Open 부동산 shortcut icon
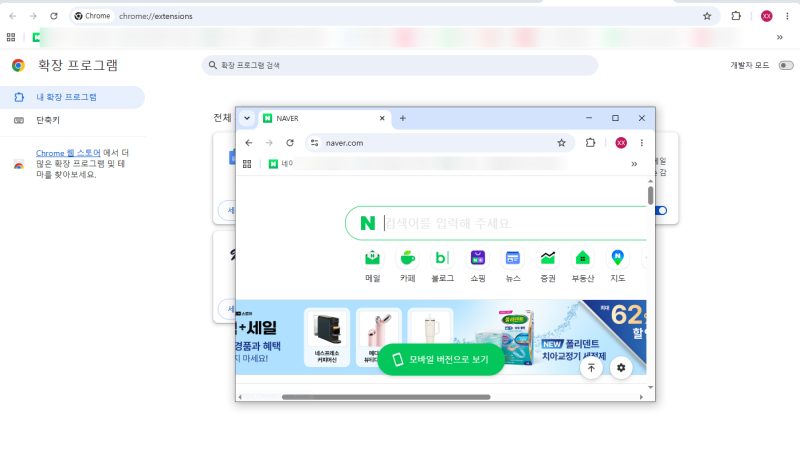800x476 pixels. pos(583,258)
